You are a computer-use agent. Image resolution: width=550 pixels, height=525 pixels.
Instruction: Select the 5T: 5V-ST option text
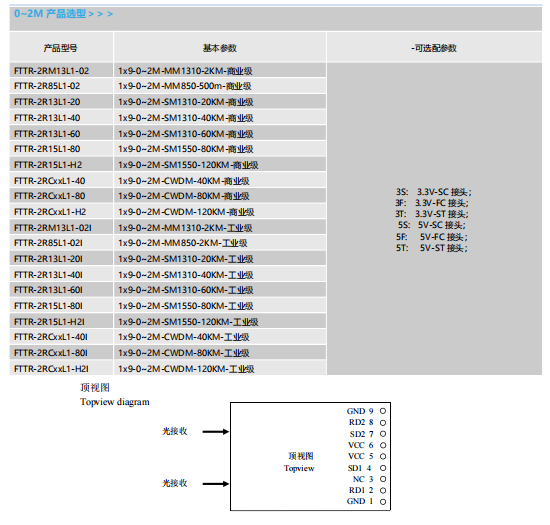[x=432, y=248]
